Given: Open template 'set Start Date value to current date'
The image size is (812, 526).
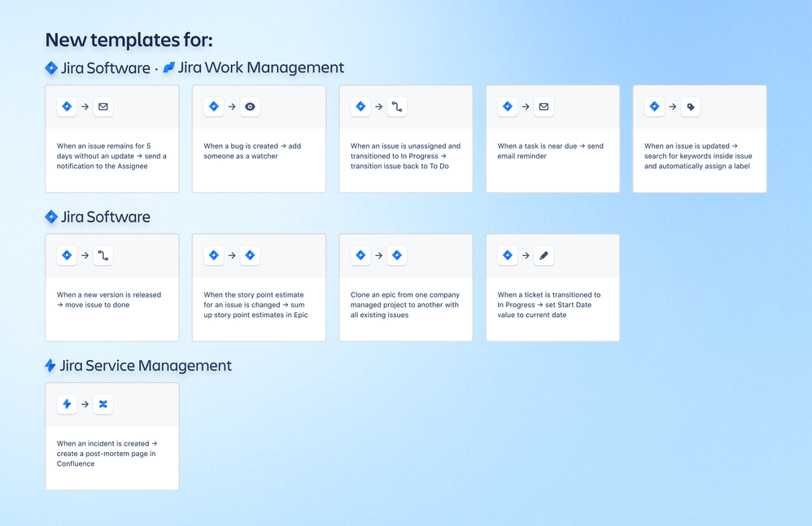Looking at the screenshot, I should (x=552, y=288).
